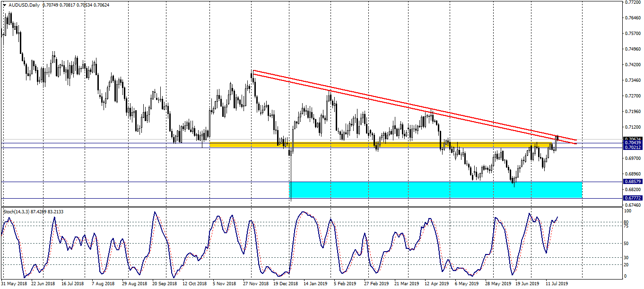Viewport: 644px width, 289px height.
Task: Click the 0.71200 price scale value
Action: (x=632, y=127)
